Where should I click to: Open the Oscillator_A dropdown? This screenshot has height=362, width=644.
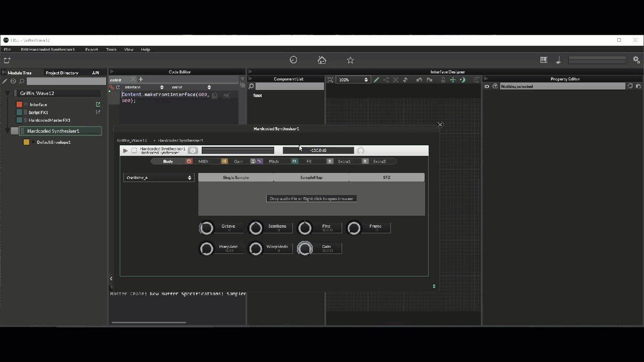tap(158, 177)
